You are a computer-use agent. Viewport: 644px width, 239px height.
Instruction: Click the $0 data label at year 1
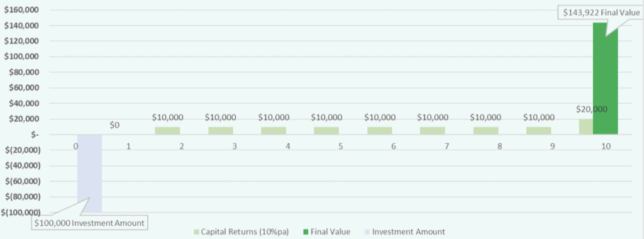point(114,125)
